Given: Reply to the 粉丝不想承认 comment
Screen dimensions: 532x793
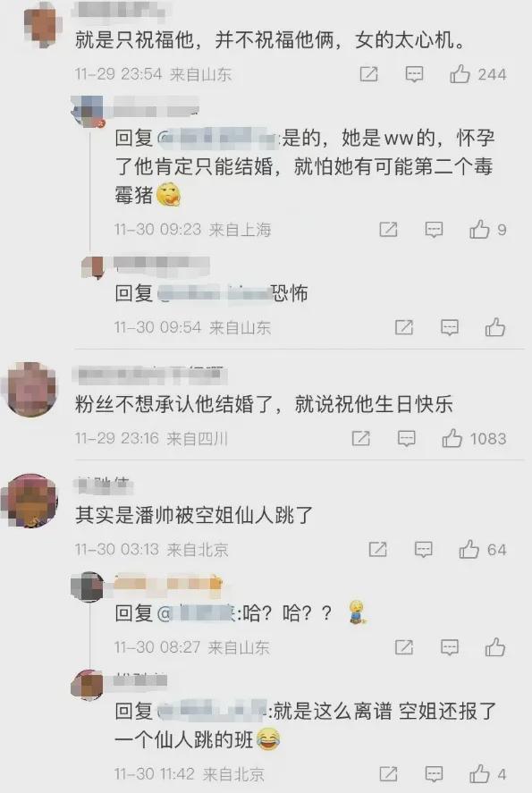Looking at the screenshot, I should pyautogui.click(x=407, y=439).
